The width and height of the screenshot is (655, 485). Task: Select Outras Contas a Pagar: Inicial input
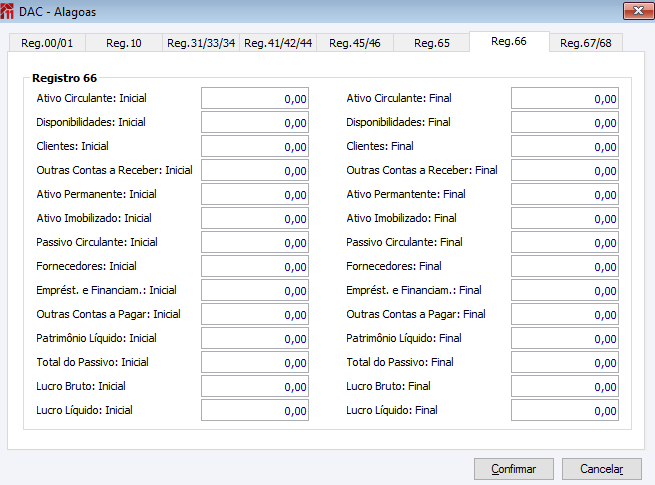click(x=255, y=315)
